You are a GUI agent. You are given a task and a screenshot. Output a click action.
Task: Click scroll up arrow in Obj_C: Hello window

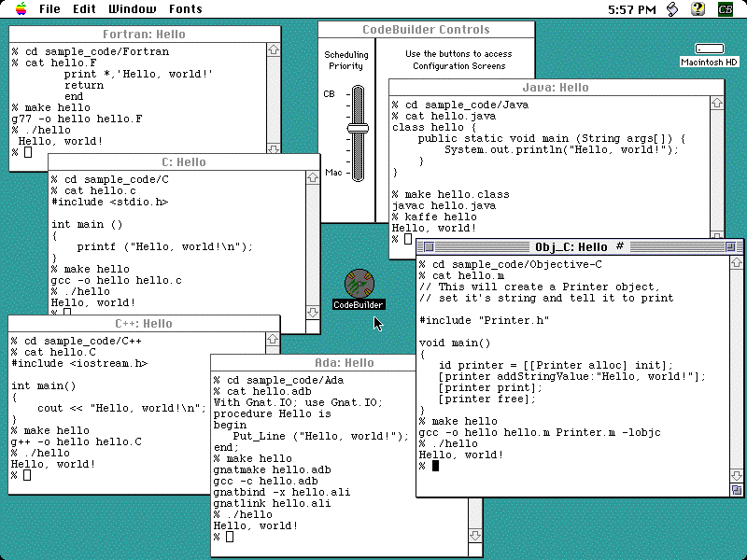736,262
